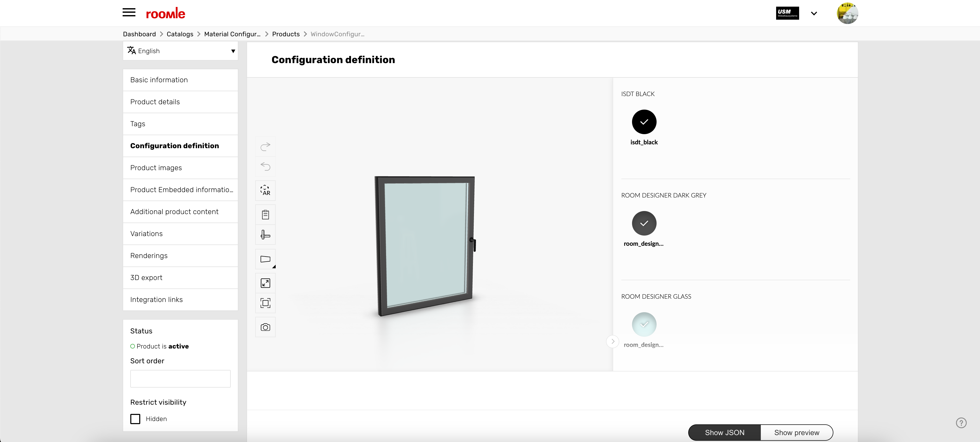Image resolution: width=980 pixels, height=442 pixels.
Task: Click the Show preview button
Action: coord(797,433)
